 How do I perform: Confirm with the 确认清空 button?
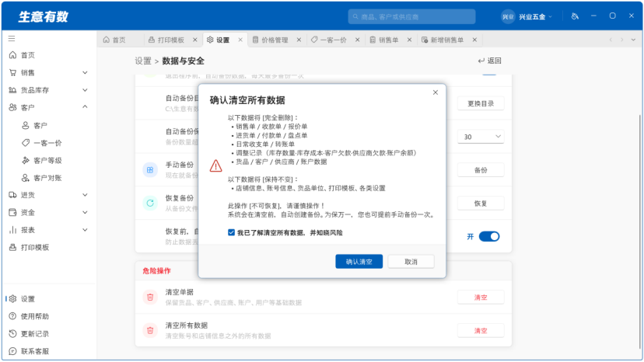point(359,262)
